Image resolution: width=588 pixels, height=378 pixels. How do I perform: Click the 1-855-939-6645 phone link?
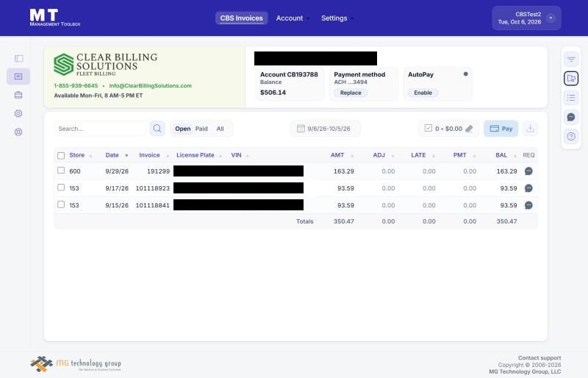(x=76, y=85)
